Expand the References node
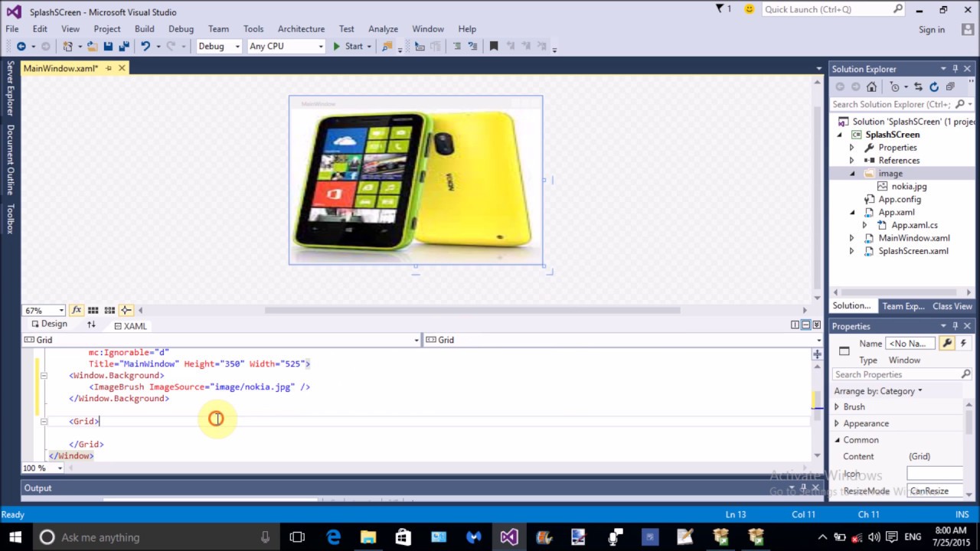The width and height of the screenshot is (980, 551). 851,161
